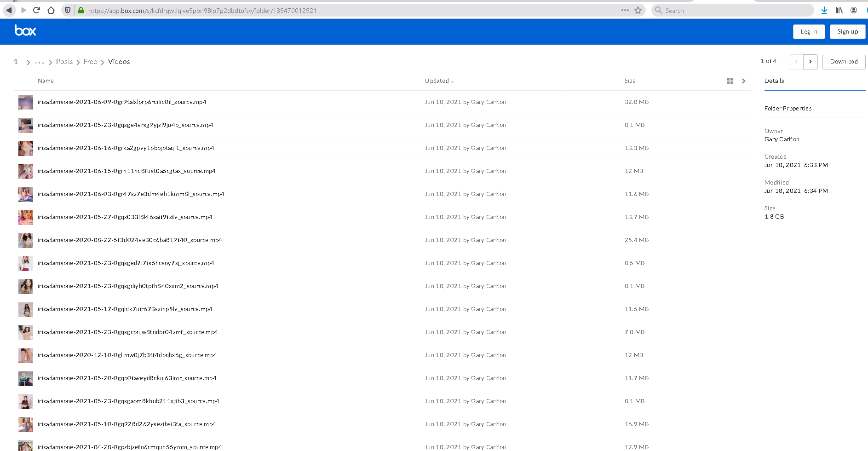
Task: Navigate to the Posts breadcrumb folder
Action: click(x=64, y=62)
